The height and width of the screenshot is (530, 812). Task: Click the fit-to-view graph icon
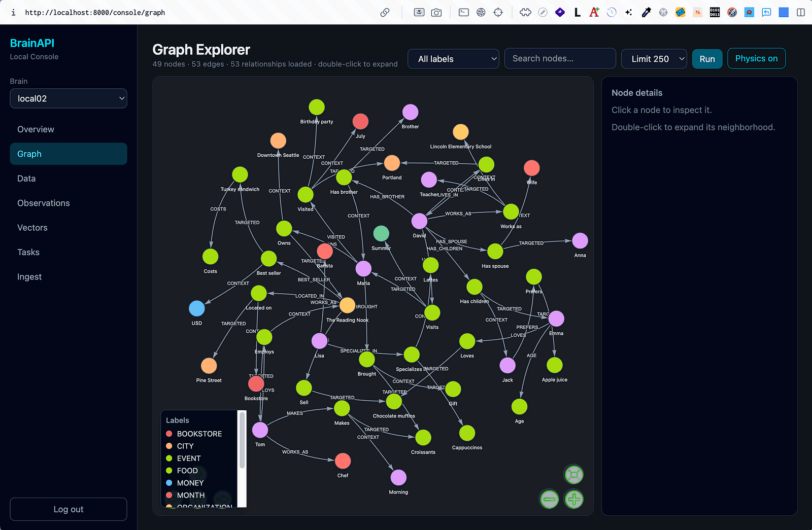point(573,475)
